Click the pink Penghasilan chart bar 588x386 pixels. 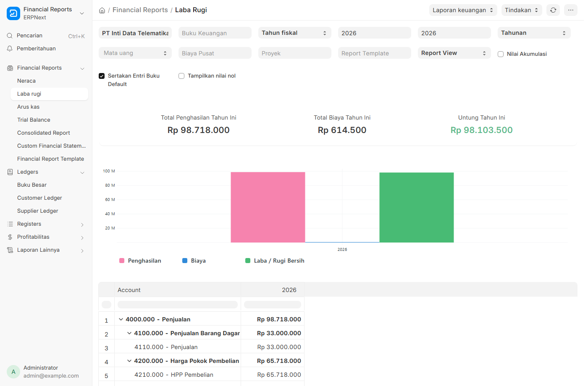pyautogui.click(x=268, y=207)
